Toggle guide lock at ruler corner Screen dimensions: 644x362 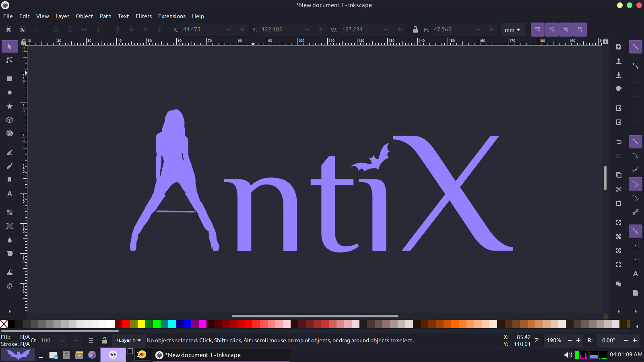click(24, 41)
